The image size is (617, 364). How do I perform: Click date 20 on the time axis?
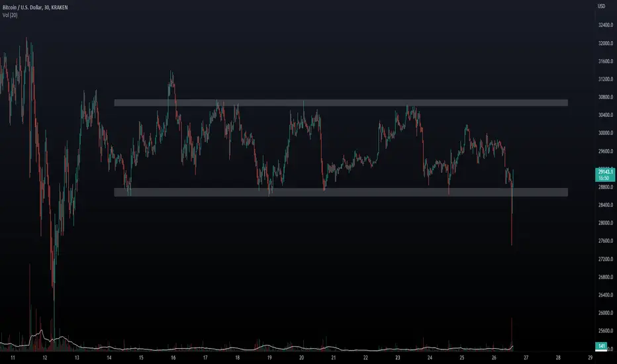click(x=301, y=357)
